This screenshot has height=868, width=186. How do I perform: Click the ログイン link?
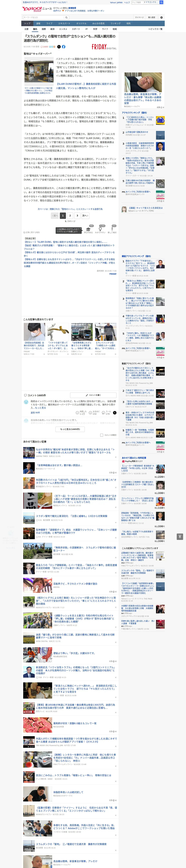point(57,11)
